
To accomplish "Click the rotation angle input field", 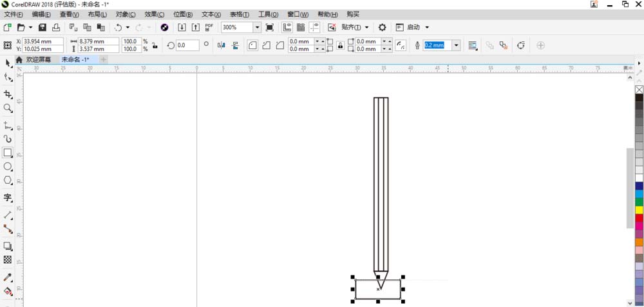I will point(187,45).
